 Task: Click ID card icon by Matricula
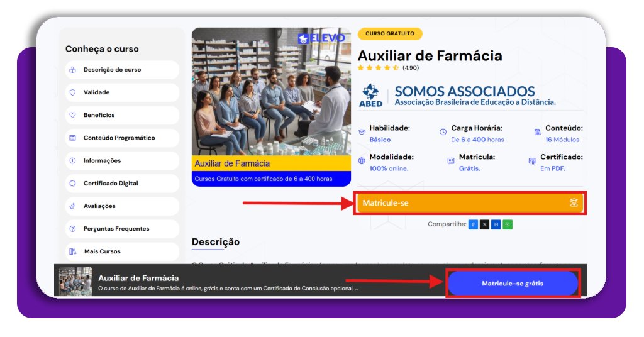(451, 161)
